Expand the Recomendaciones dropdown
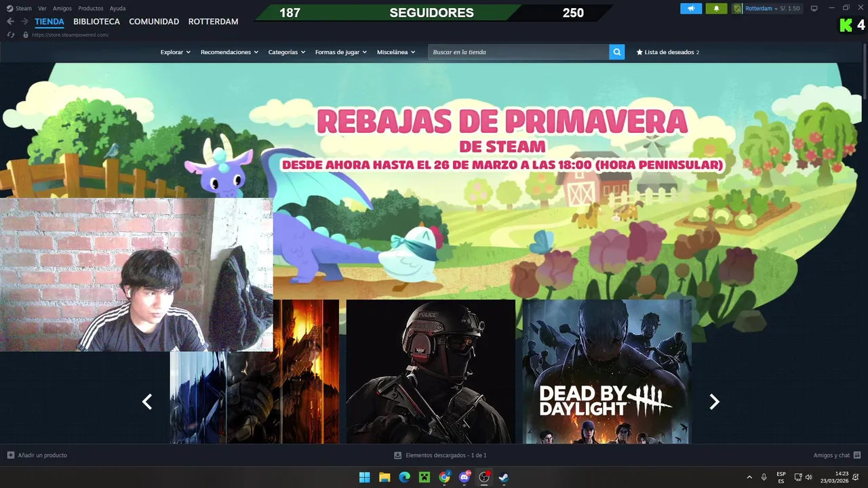This screenshot has width=868, height=488. 229,52
